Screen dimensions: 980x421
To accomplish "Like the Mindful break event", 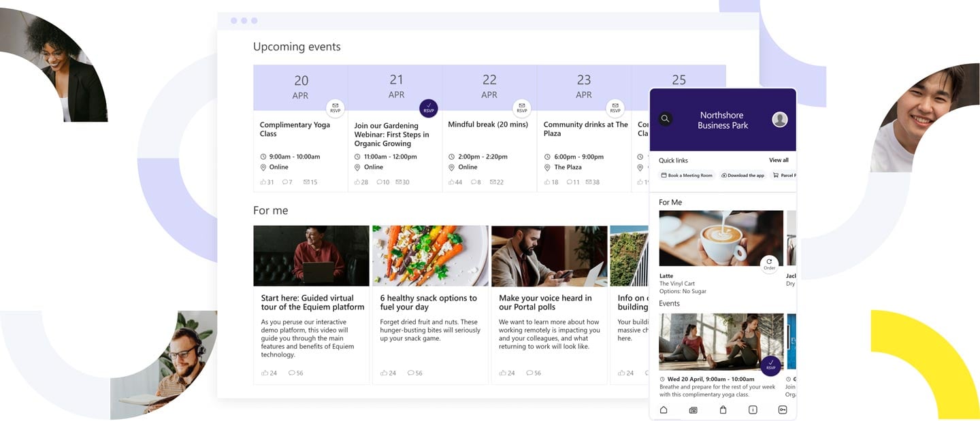I will point(453,182).
